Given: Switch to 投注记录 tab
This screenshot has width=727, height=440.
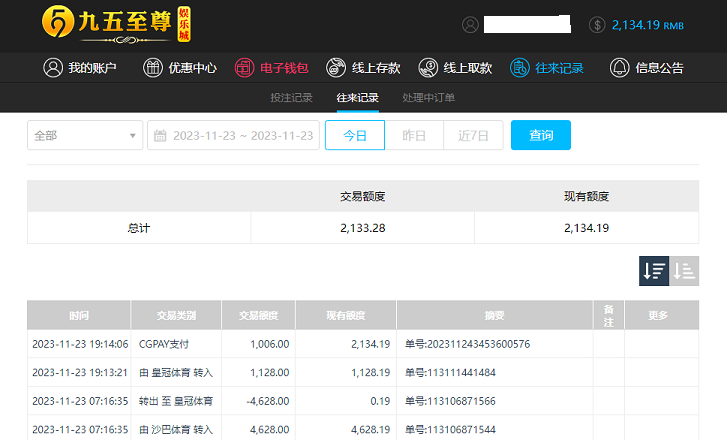Looking at the screenshot, I should (x=292, y=98).
